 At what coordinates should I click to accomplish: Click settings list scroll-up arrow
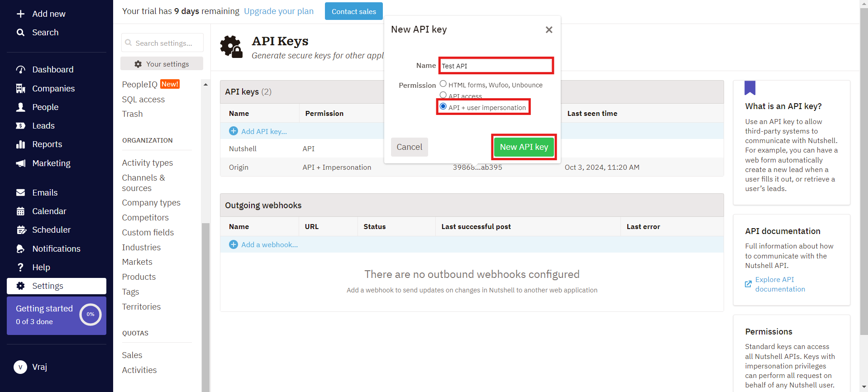205,85
